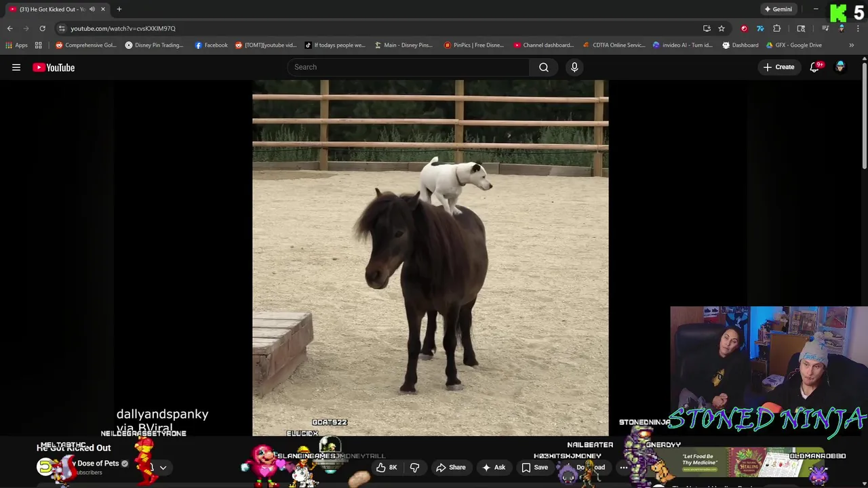The width and height of the screenshot is (868, 488).
Task: Open the YouTube notifications bell
Action: tap(815, 67)
